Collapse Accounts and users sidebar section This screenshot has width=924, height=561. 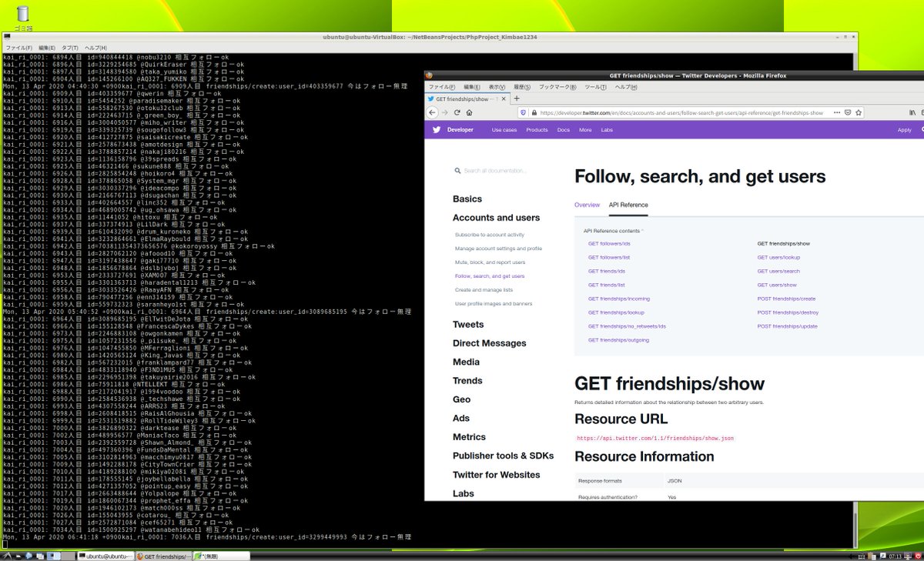496,218
